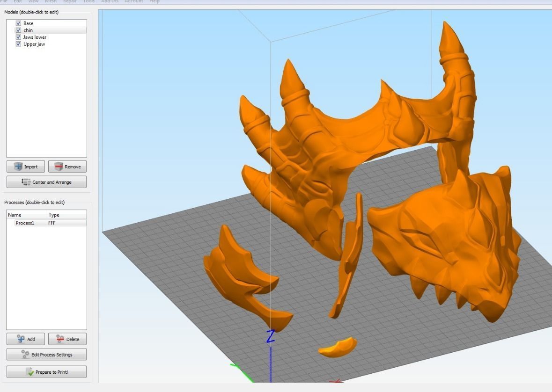Viewport: 552px width, 392px height.
Task: Select the chin entry in Models list
Action: click(x=46, y=30)
